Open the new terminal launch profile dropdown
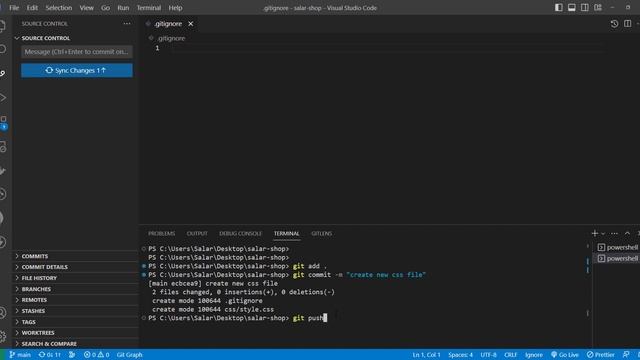 coord(603,233)
